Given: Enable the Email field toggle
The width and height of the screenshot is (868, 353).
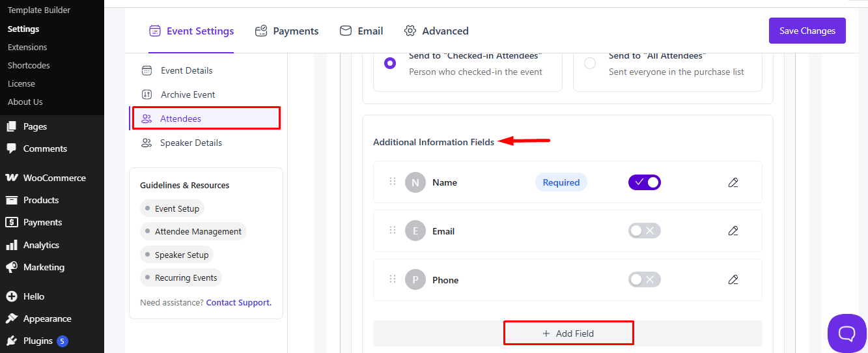Looking at the screenshot, I should 645,231.
